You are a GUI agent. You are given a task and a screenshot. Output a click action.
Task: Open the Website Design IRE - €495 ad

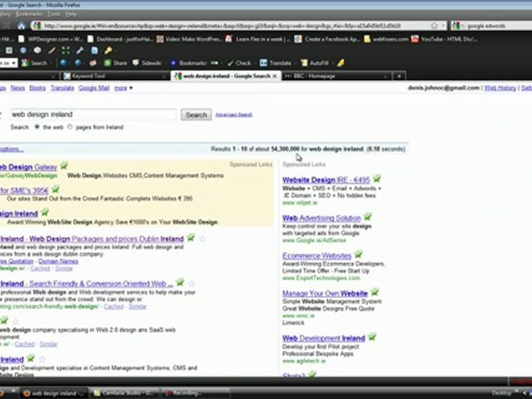(326, 180)
